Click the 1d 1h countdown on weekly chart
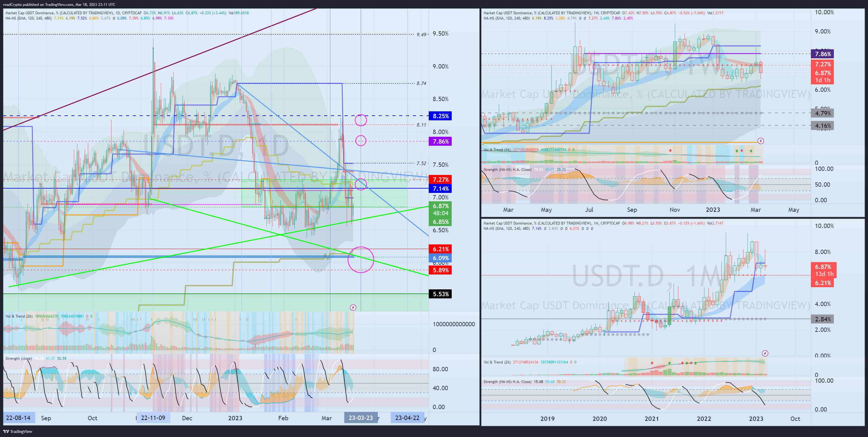Viewport: 868px width, 437px height. [x=822, y=80]
